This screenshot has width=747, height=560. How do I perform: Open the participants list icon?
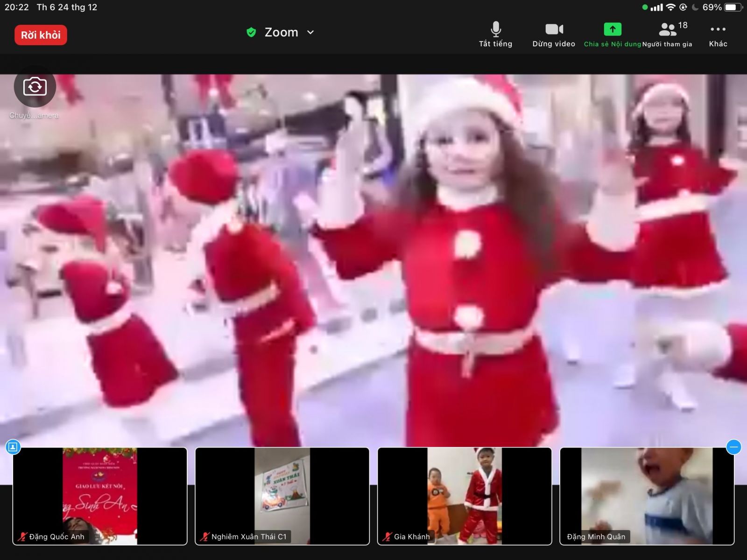click(668, 30)
